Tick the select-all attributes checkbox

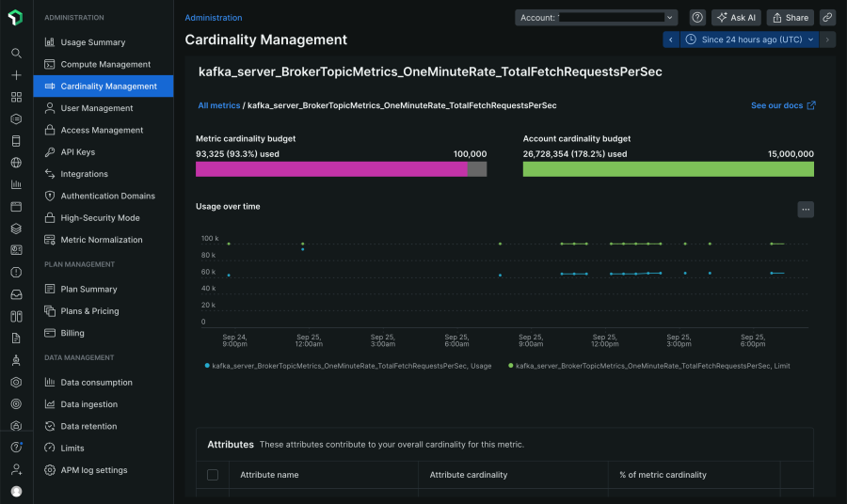(213, 475)
